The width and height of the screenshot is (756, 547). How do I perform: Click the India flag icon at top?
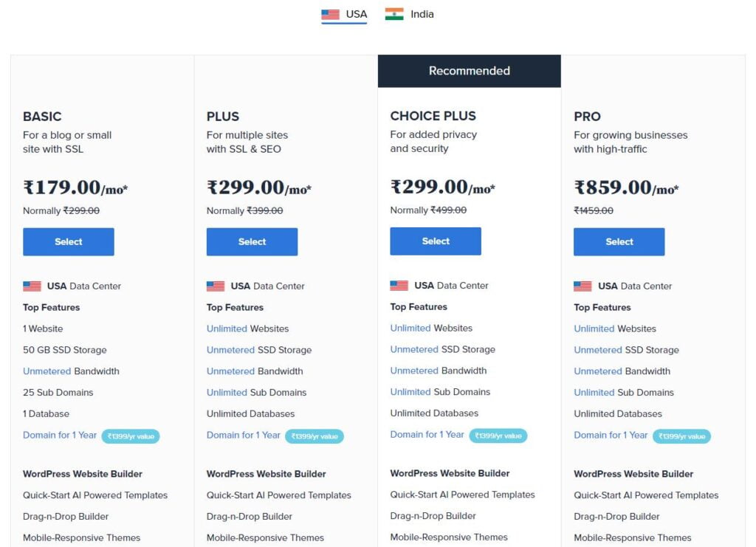click(x=394, y=14)
